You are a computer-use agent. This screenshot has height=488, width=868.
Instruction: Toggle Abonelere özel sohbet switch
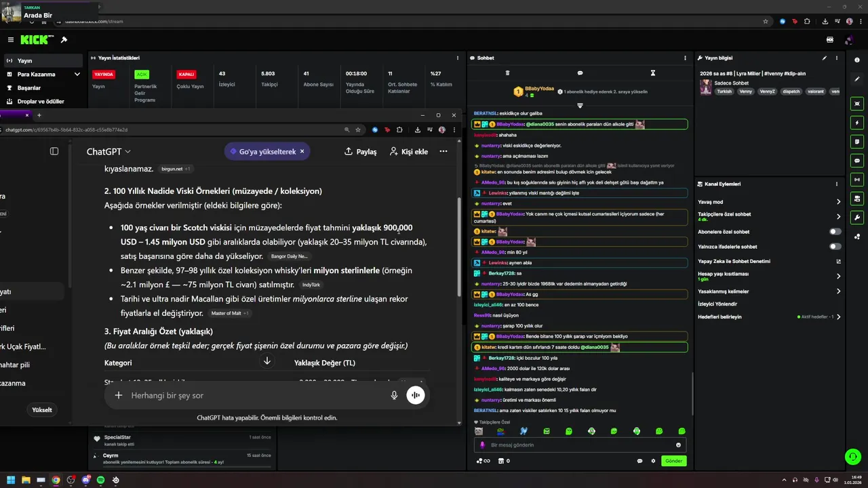(x=835, y=232)
